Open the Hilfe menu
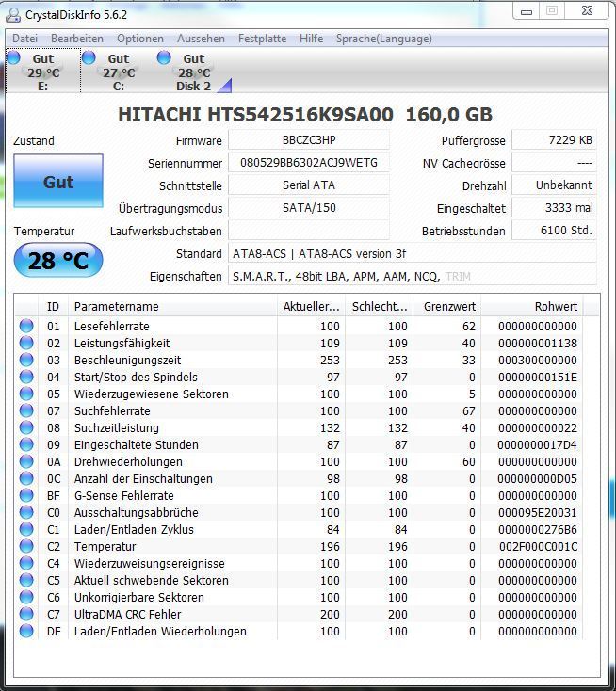 tap(312, 39)
